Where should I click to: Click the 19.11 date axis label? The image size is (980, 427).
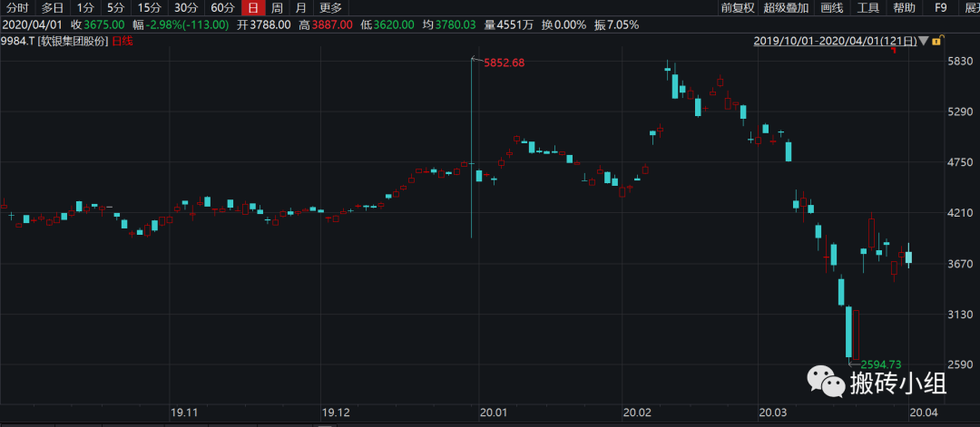point(184,412)
